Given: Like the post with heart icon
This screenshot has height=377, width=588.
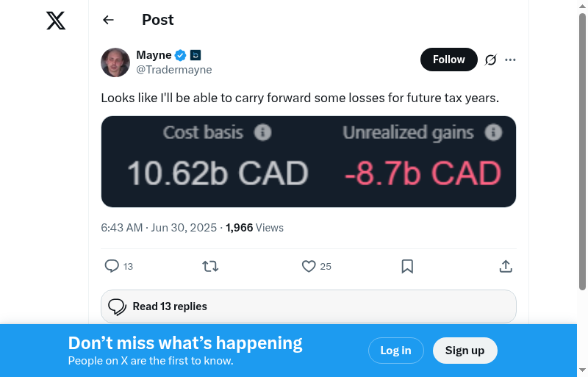Looking at the screenshot, I should pyautogui.click(x=309, y=266).
